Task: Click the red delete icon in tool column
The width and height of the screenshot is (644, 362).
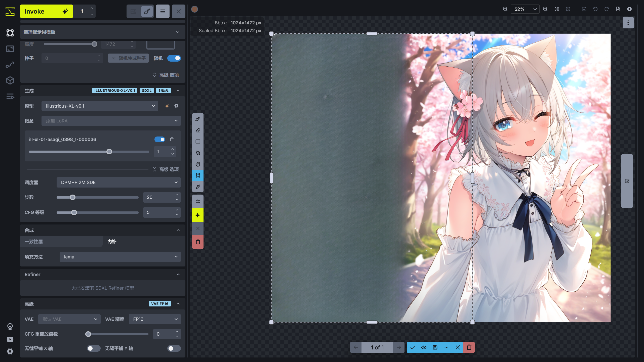Action: (198, 242)
